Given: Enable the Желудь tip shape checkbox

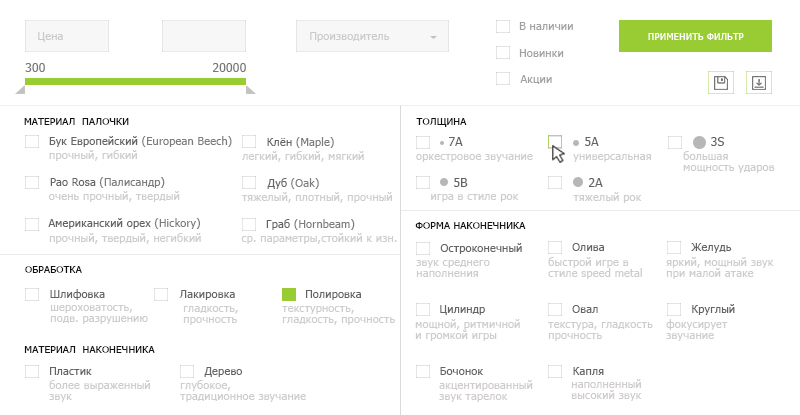Looking at the screenshot, I should pos(674,247).
